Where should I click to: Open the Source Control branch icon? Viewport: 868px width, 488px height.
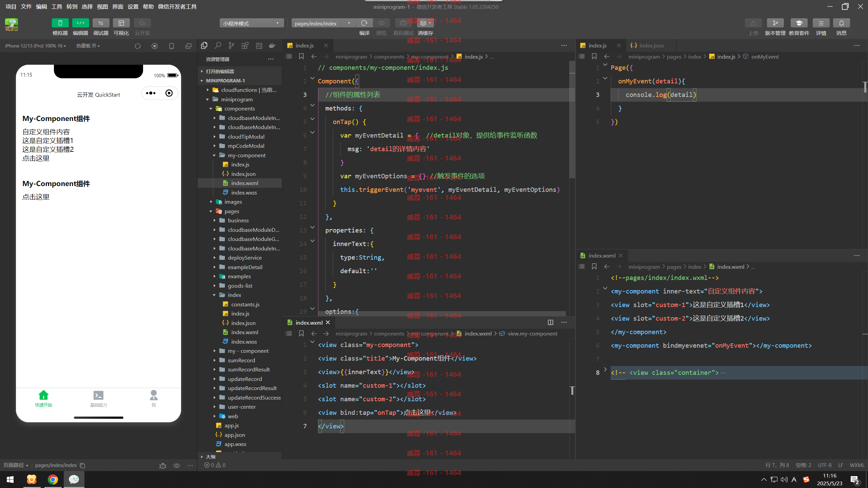pyautogui.click(x=231, y=45)
